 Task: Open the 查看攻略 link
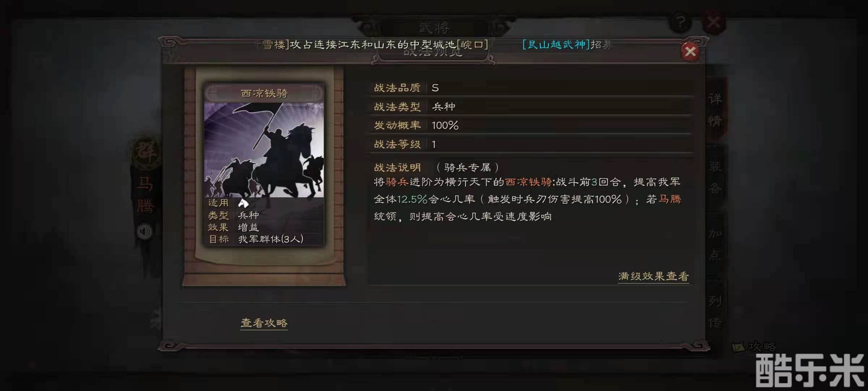click(264, 323)
